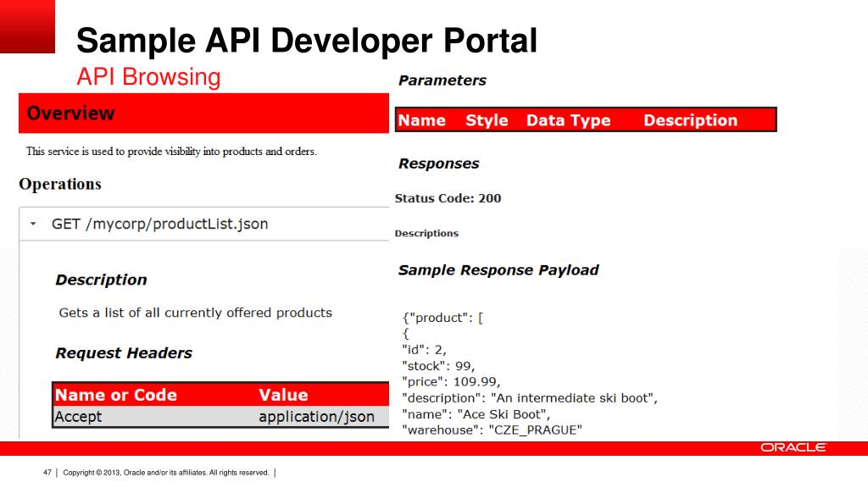Click the Copyright 2013 Oracle notice

(166, 473)
